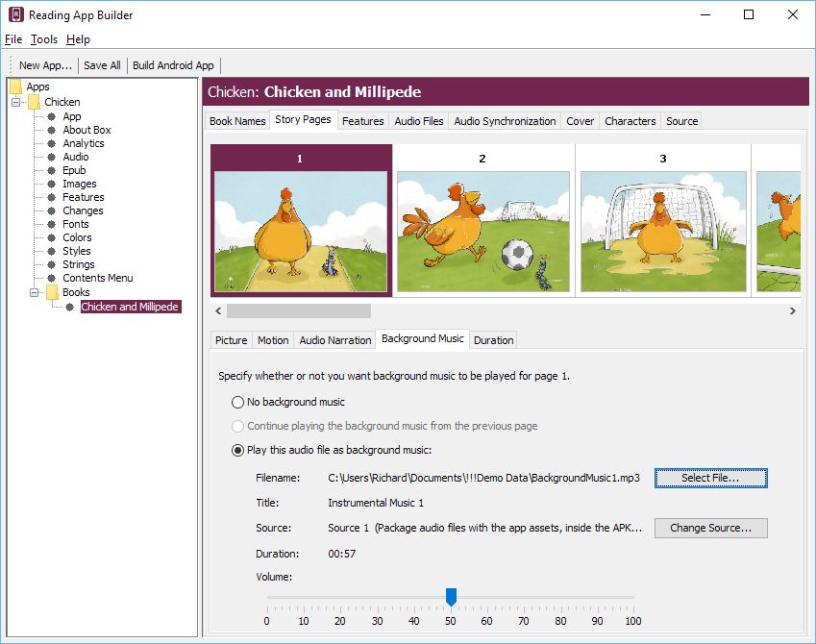Select story page 2 thumbnail
The width and height of the screenshot is (816, 644).
coord(482,221)
